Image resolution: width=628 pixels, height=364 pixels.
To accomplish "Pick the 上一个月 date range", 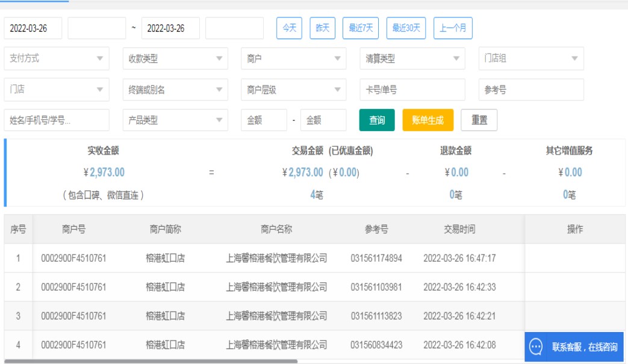I will tap(453, 28).
